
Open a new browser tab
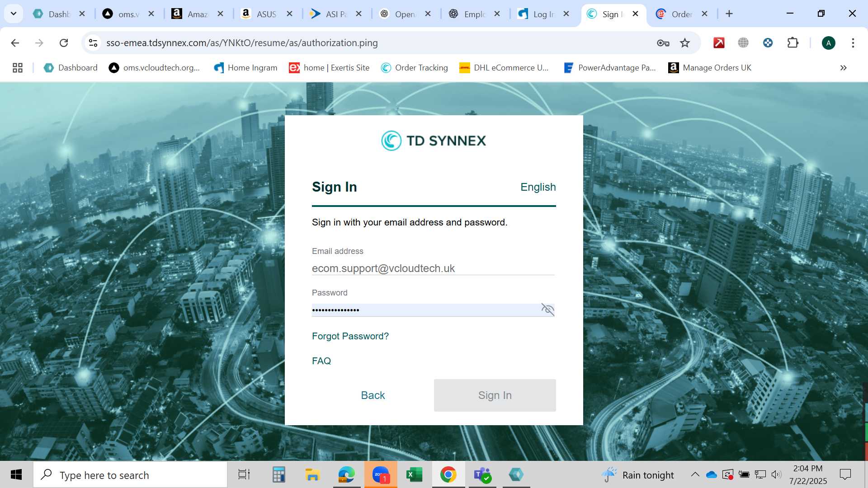pyautogui.click(x=729, y=14)
